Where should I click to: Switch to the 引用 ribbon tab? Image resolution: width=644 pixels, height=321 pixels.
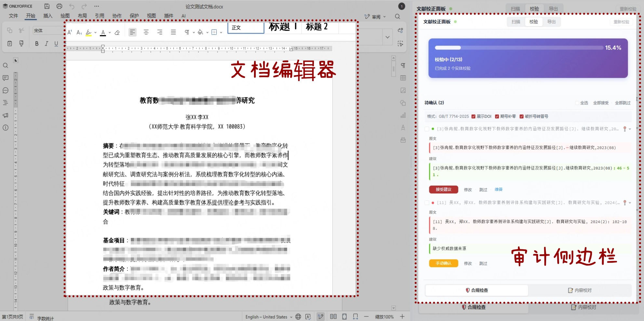(100, 16)
